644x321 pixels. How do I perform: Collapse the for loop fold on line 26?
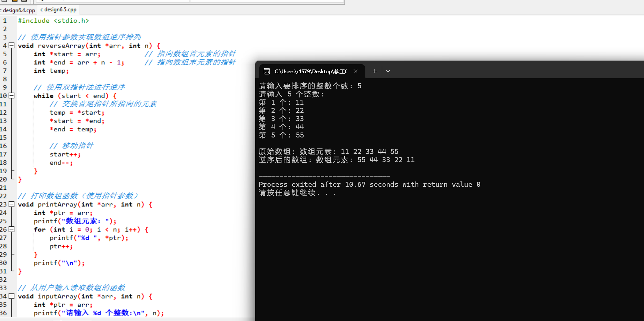point(12,229)
